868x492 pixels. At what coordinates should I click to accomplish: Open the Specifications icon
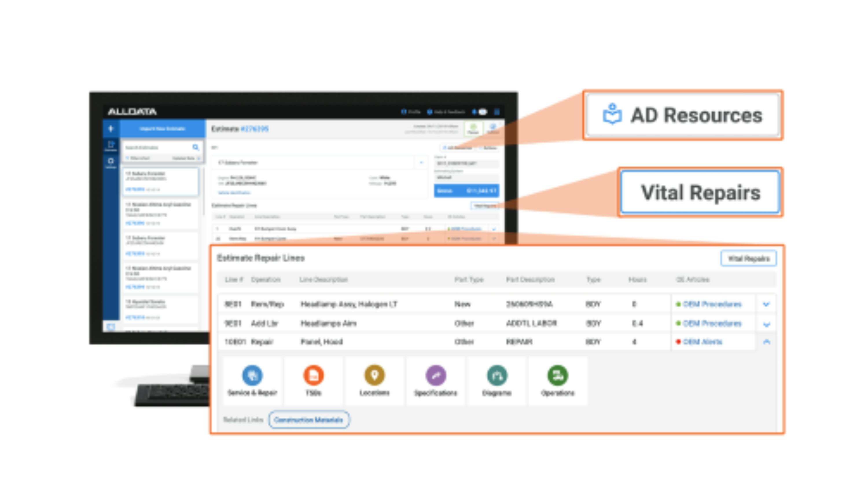tap(435, 375)
